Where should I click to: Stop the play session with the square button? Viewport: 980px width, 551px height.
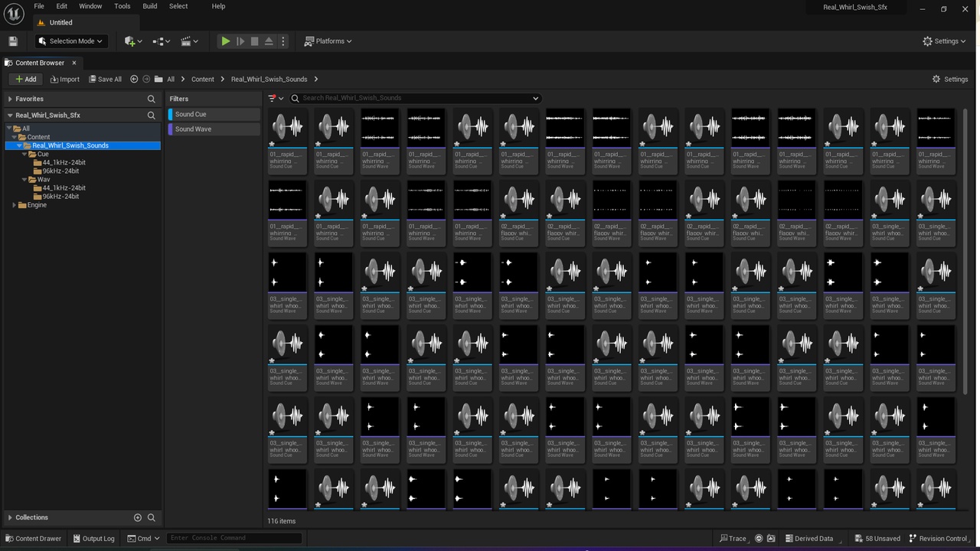[x=255, y=41]
